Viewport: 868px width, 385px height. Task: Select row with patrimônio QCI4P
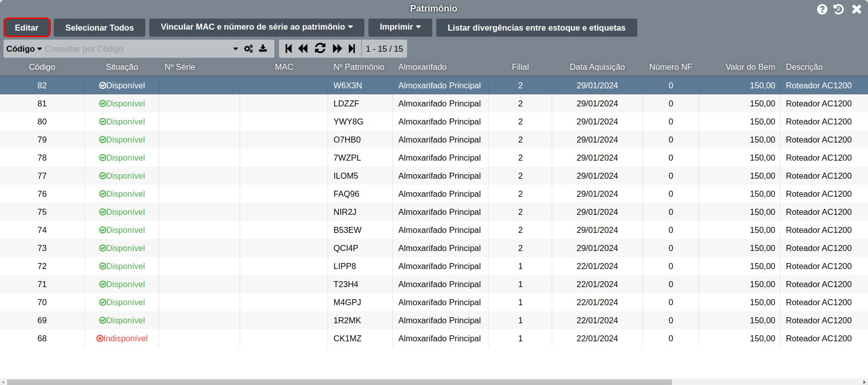click(434, 248)
